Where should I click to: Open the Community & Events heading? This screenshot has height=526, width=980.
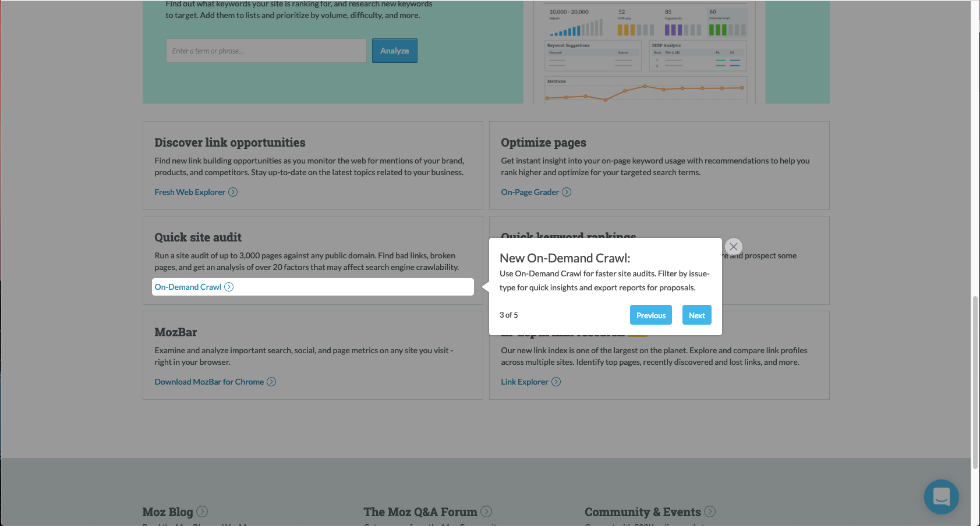(x=643, y=512)
